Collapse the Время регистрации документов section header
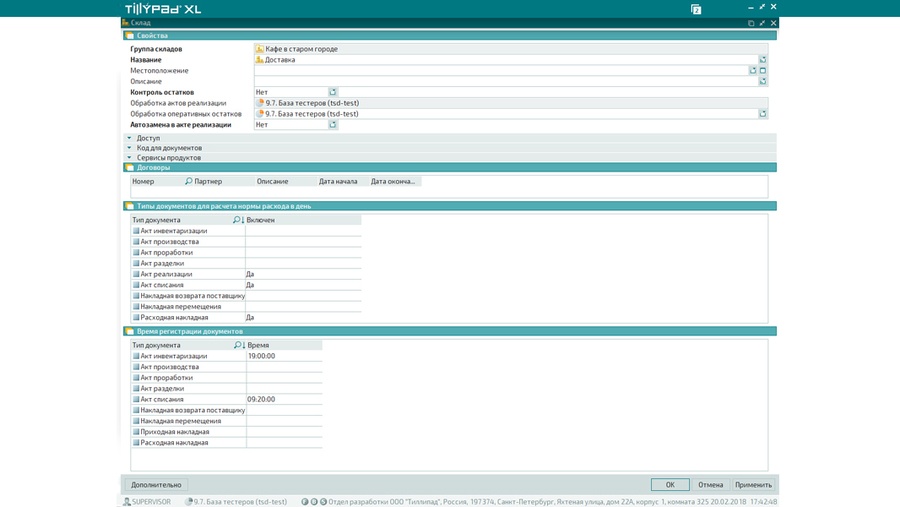 coord(449,331)
